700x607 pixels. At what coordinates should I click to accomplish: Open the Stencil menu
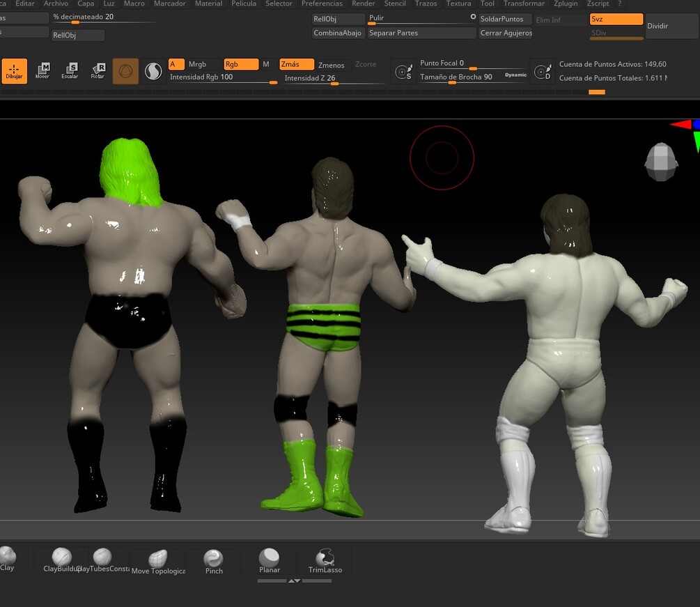pos(395,3)
